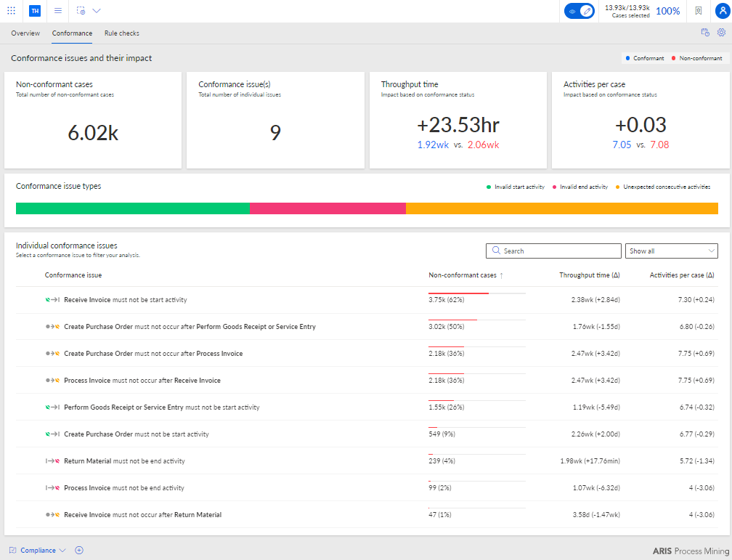
Task: Click sequence icon of Process Invoice after Receive Invoice
Action: click(52, 380)
